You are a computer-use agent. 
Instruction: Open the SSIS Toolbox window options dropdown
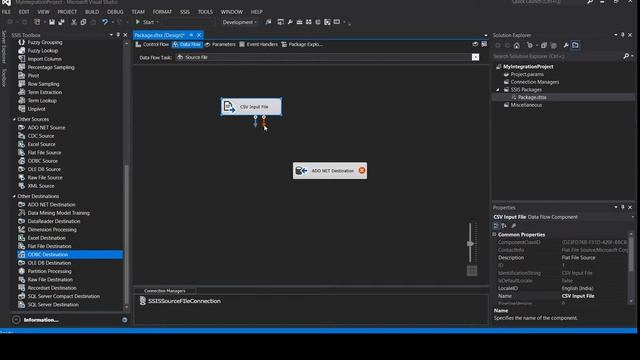coord(111,35)
